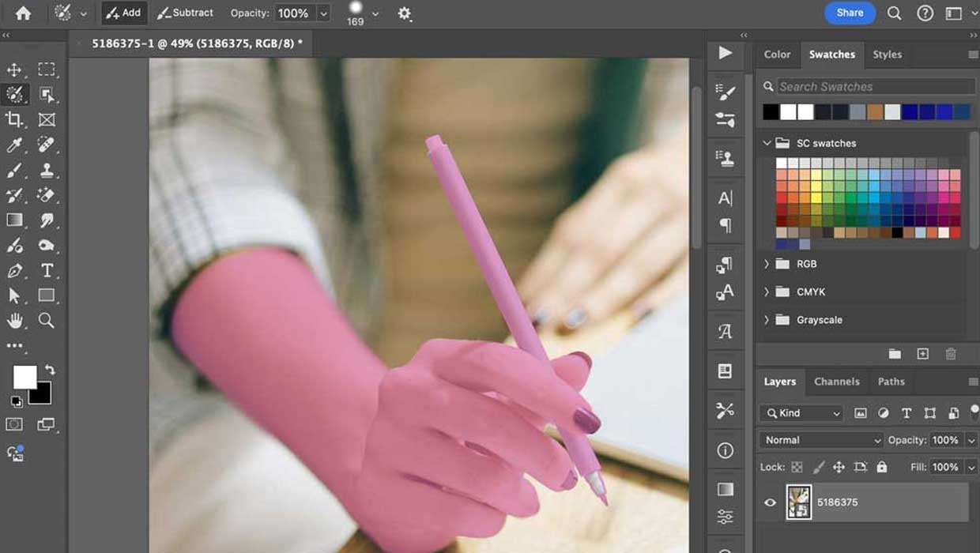The image size is (980, 553).
Task: Select the Eyedropper tool
Action: [x=14, y=145]
